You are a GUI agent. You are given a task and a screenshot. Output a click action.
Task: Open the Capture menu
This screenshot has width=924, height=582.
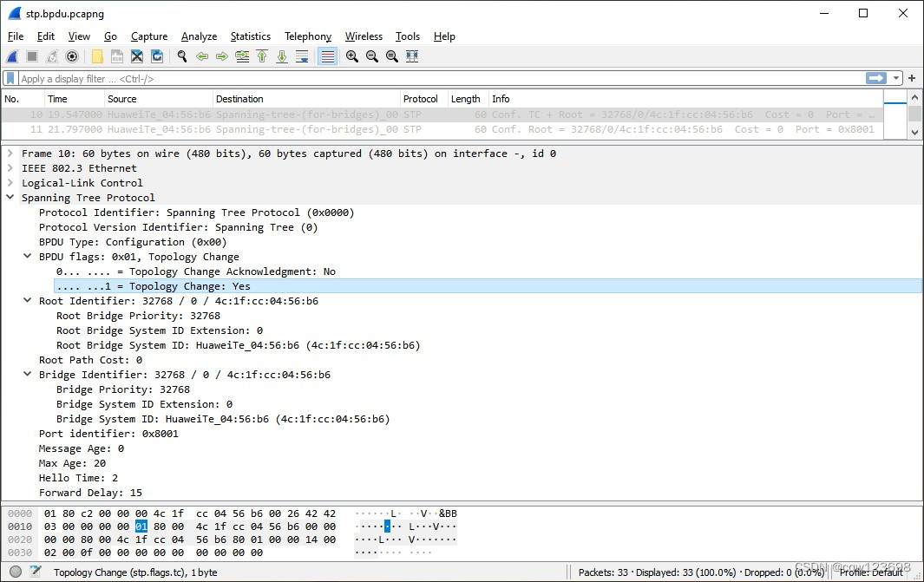[x=149, y=36]
